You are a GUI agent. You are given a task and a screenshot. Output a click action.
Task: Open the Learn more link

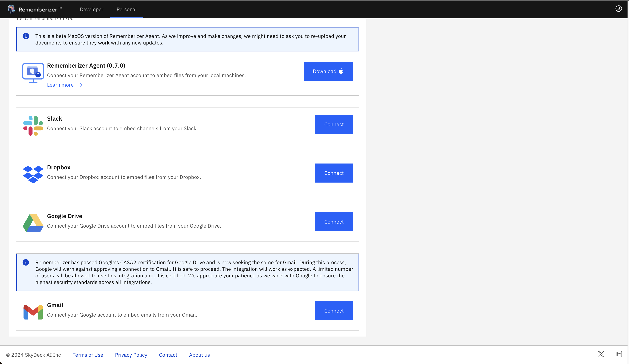tap(60, 85)
